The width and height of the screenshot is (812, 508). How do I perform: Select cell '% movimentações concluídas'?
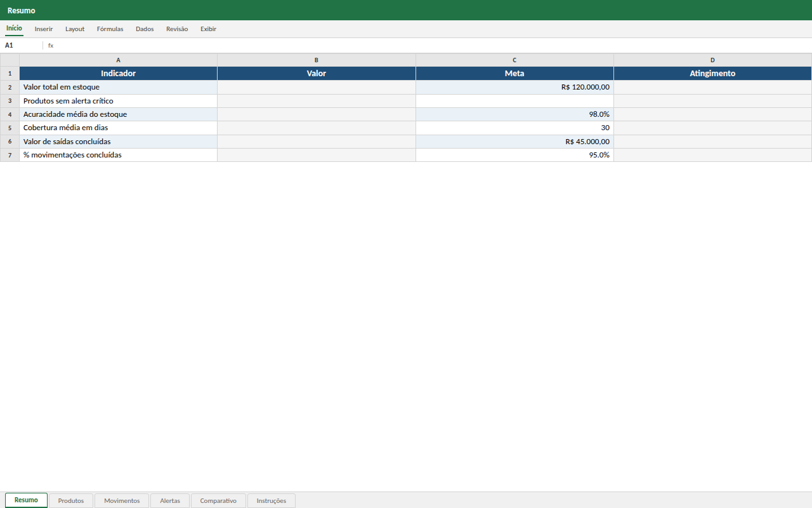pos(119,155)
